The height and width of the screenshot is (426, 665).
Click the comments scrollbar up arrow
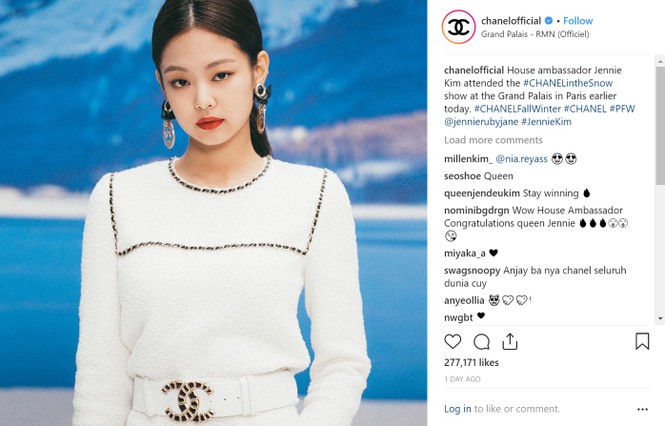[x=660, y=62]
